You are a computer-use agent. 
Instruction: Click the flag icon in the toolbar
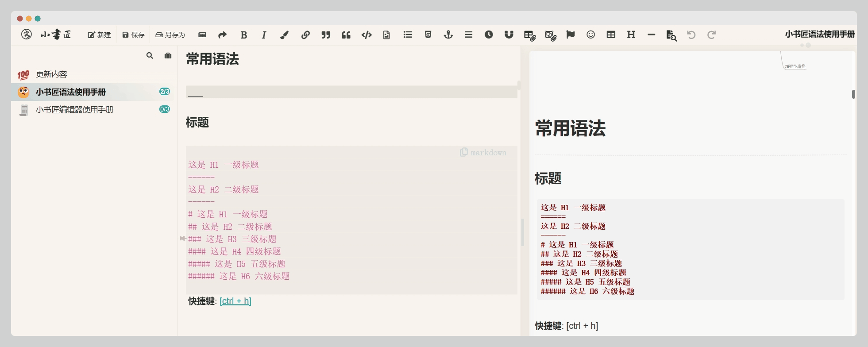[571, 35]
